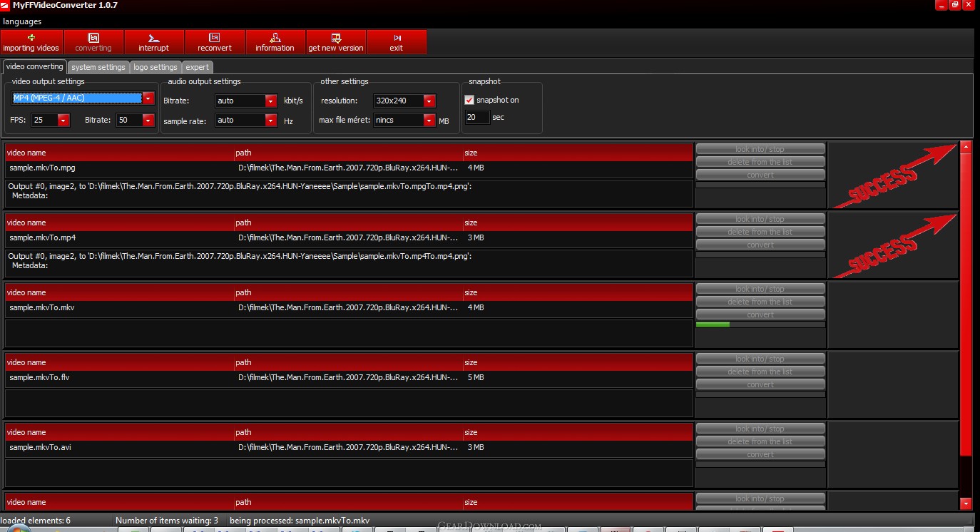Viewport: 980px width, 532px height.
Task: Click look into/ stop for sample.mkvTo.flv
Action: tap(760, 359)
